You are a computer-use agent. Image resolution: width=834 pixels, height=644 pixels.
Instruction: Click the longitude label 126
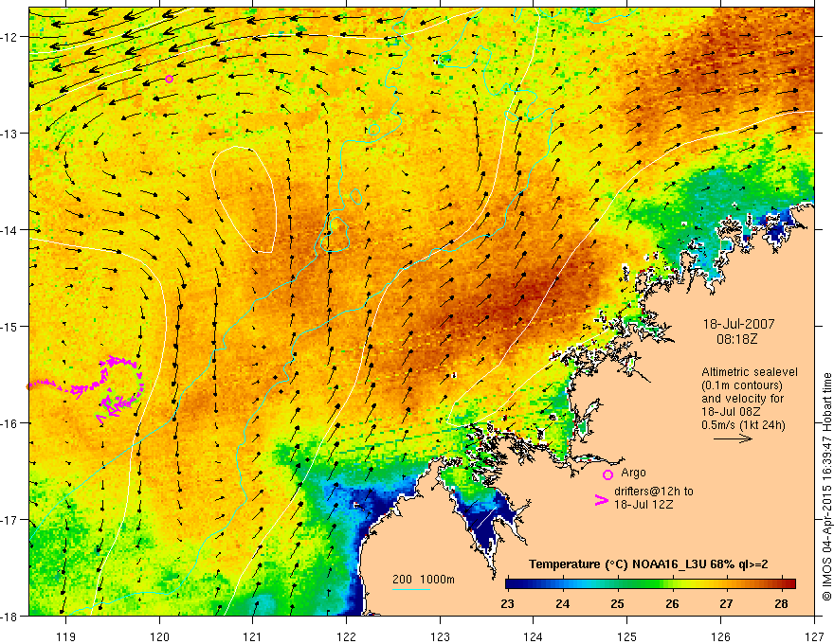coord(720,636)
